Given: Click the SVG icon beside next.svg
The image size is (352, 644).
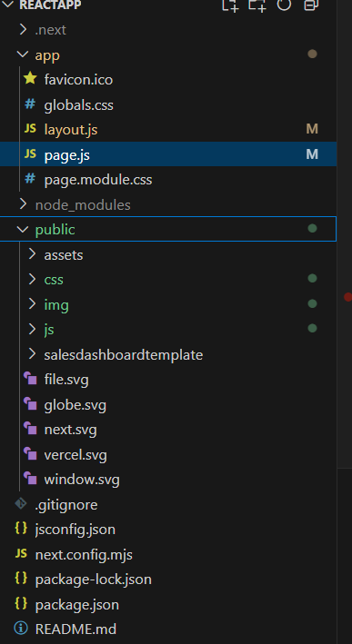Looking at the screenshot, I should [30, 429].
